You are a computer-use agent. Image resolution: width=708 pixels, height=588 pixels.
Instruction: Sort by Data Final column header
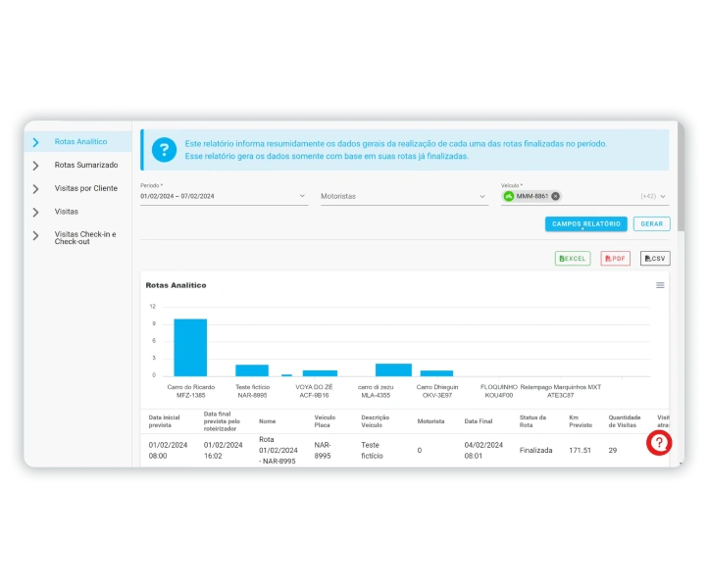(479, 421)
